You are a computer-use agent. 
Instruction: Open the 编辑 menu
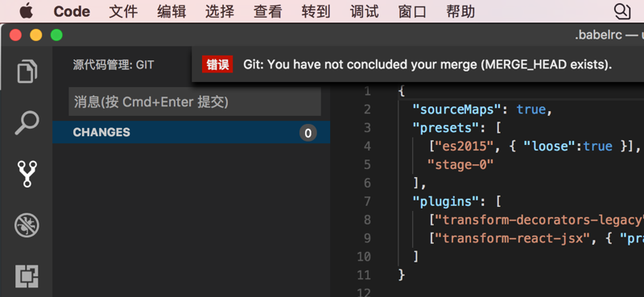click(x=171, y=11)
